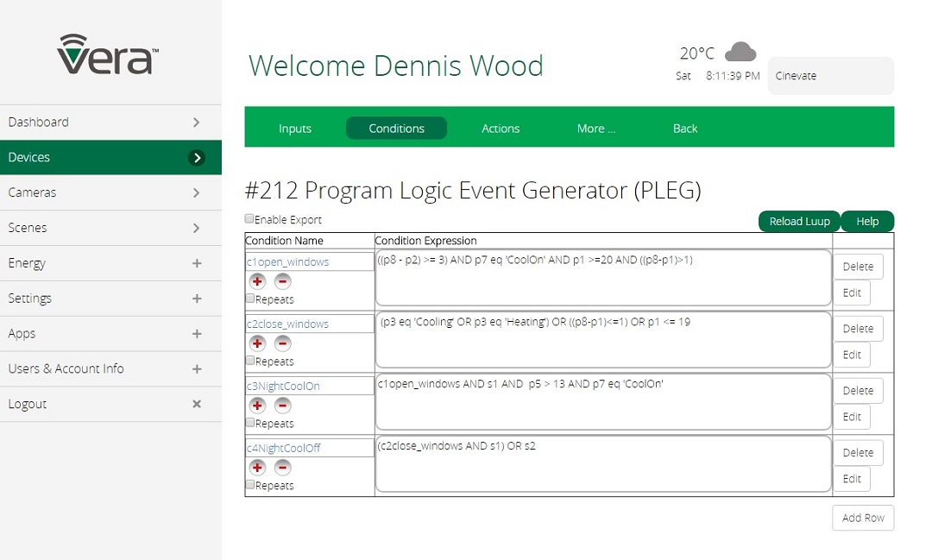Expand the Settings plus sign
This screenshot has width=932, height=560.
pyautogui.click(x=197, y=299)
